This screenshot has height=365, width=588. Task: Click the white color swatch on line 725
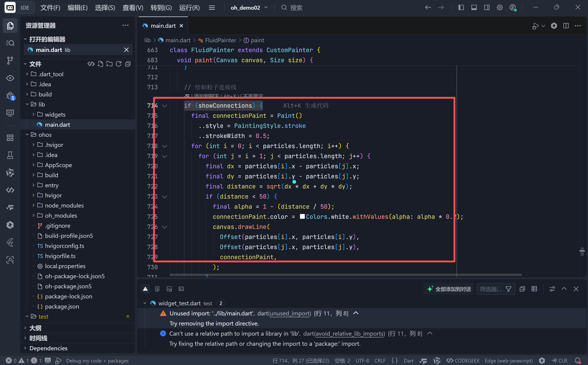[302, 216]
